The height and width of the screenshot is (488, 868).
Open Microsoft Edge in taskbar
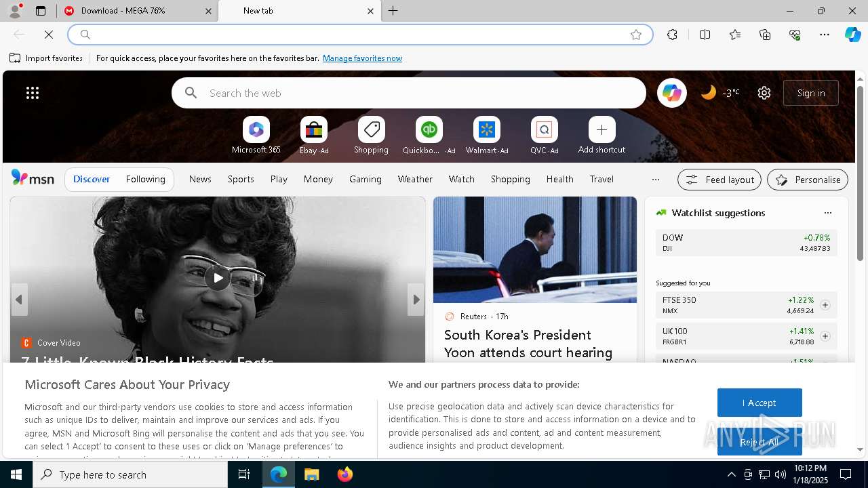coord(279,474)
